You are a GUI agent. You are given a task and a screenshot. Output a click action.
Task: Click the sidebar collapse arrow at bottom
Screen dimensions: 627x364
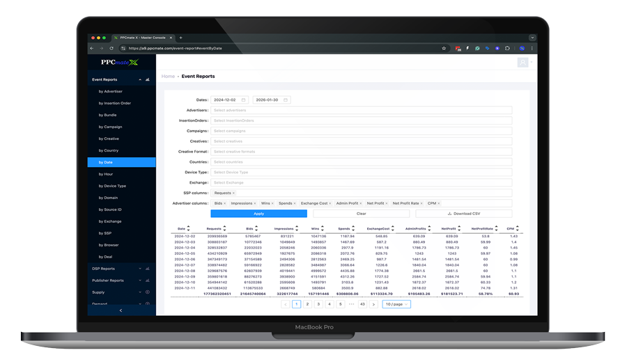click(121, 310)
